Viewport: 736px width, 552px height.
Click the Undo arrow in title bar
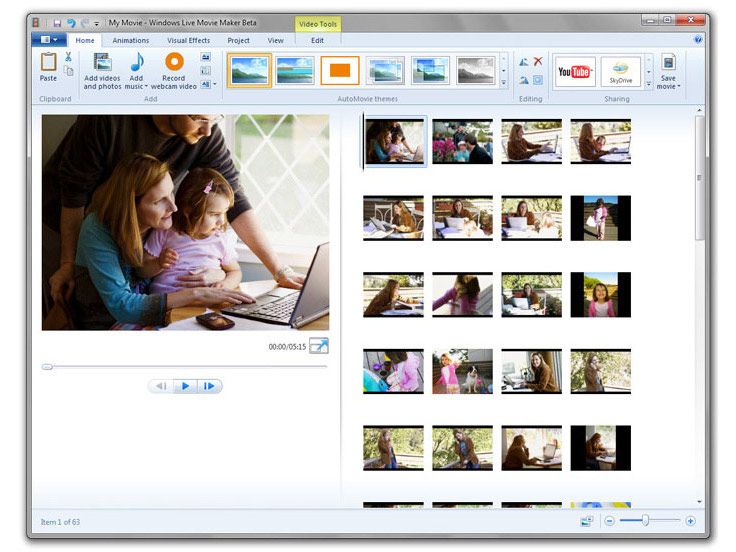(x=71, y=23)
